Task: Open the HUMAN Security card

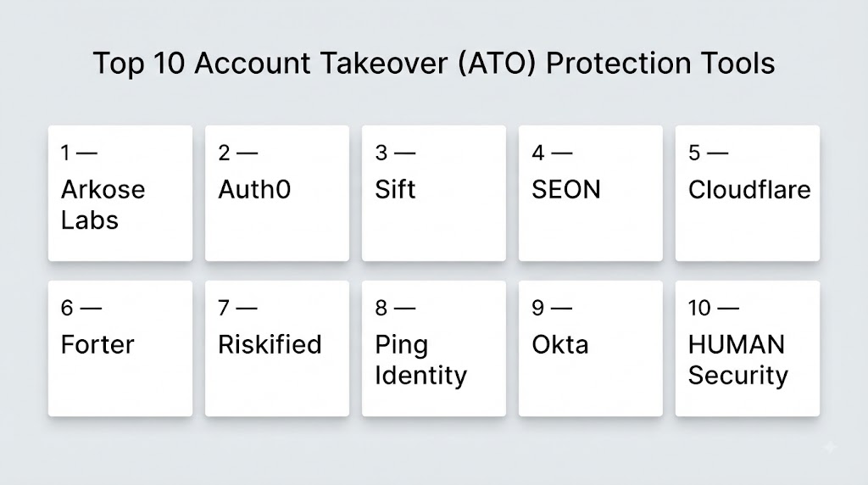Action: click(748, 348)
